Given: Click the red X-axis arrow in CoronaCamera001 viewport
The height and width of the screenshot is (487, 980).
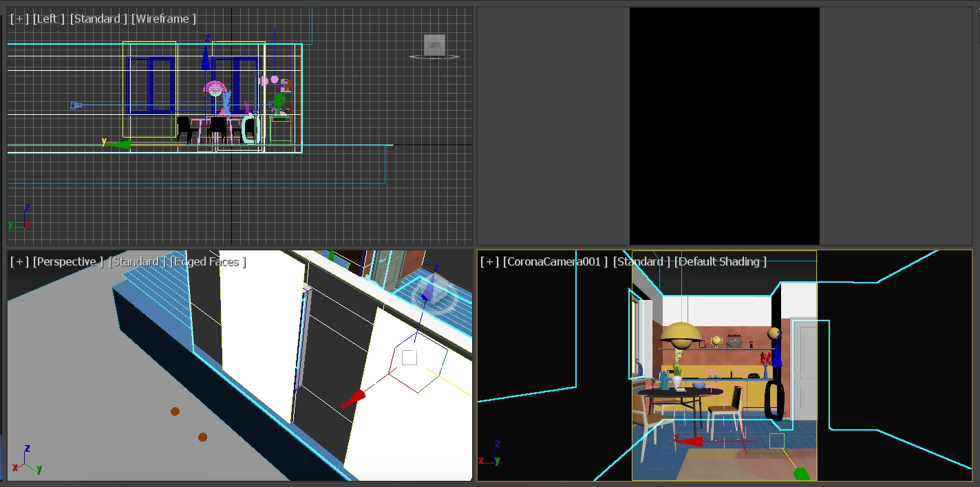Looking at the screenshot, I should [690, 441].
